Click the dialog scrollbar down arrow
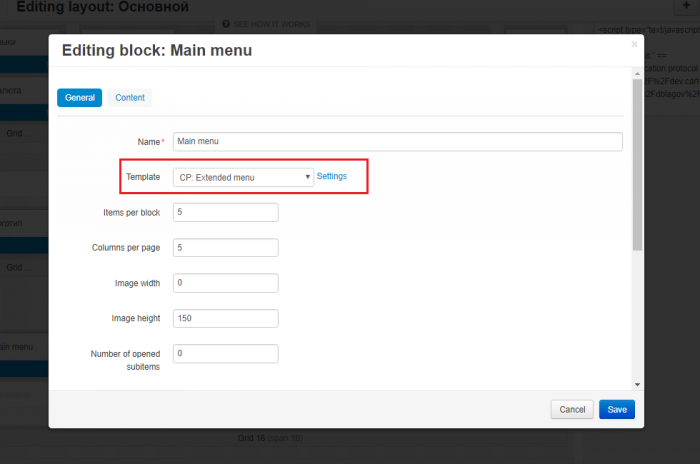The image size is (700, 464). (637, 385)
